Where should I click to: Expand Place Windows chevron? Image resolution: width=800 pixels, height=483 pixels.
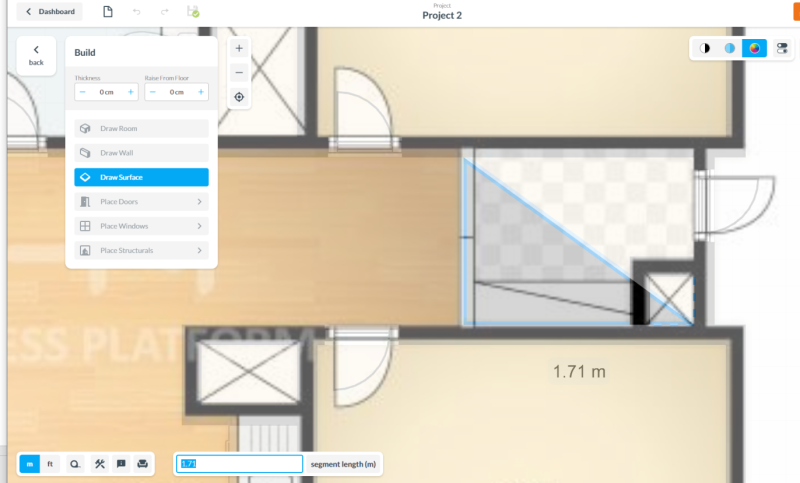199,226
